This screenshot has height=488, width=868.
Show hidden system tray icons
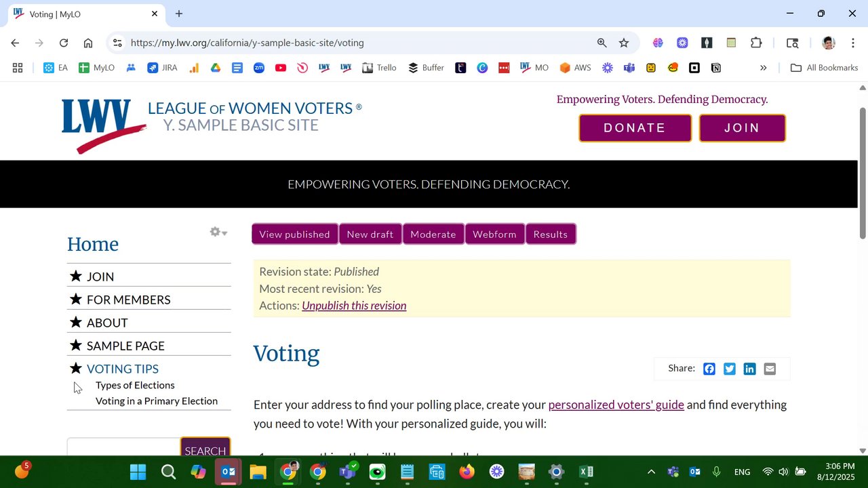pos(651,472)
